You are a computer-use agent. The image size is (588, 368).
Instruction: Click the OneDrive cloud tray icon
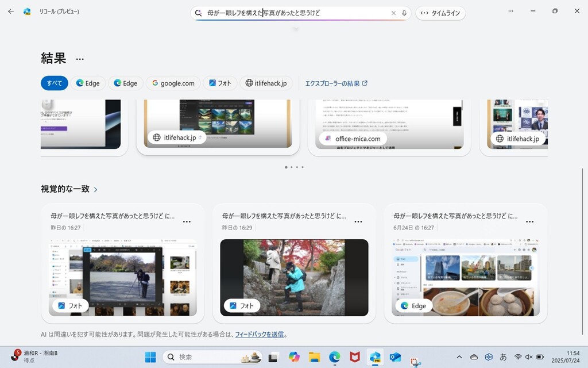click(x=474, y=357)
